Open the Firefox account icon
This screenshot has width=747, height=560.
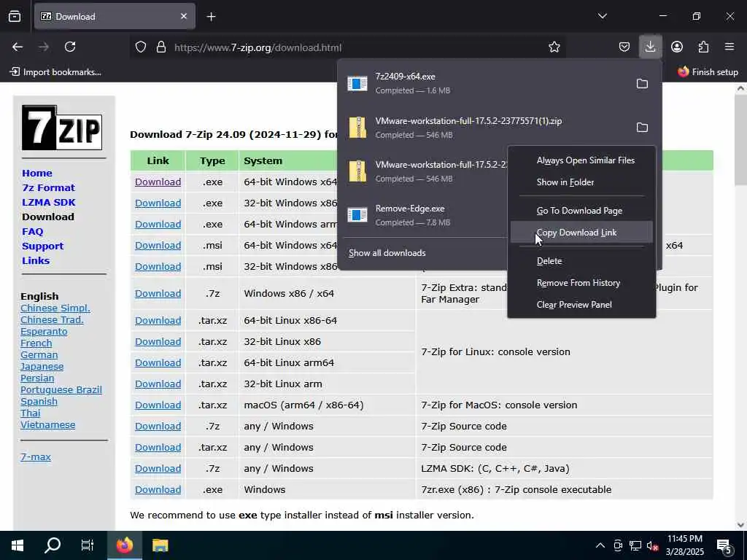pyautogui.click(x=676, y=47)
